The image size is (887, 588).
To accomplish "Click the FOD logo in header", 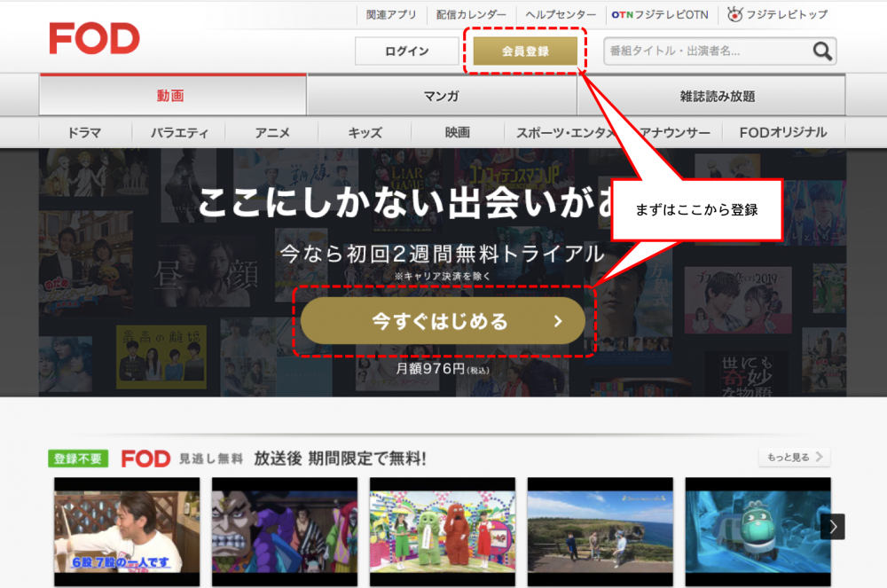I will click(x=94, y=38).
